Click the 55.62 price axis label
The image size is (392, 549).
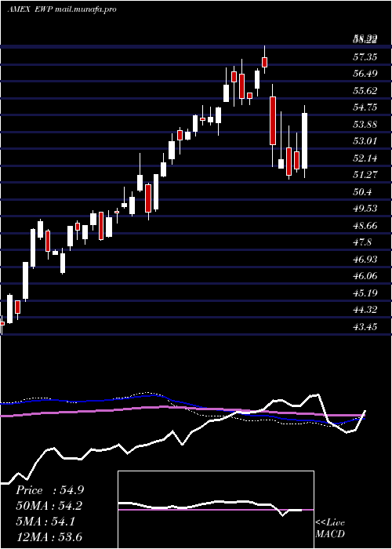pos(365,91)
